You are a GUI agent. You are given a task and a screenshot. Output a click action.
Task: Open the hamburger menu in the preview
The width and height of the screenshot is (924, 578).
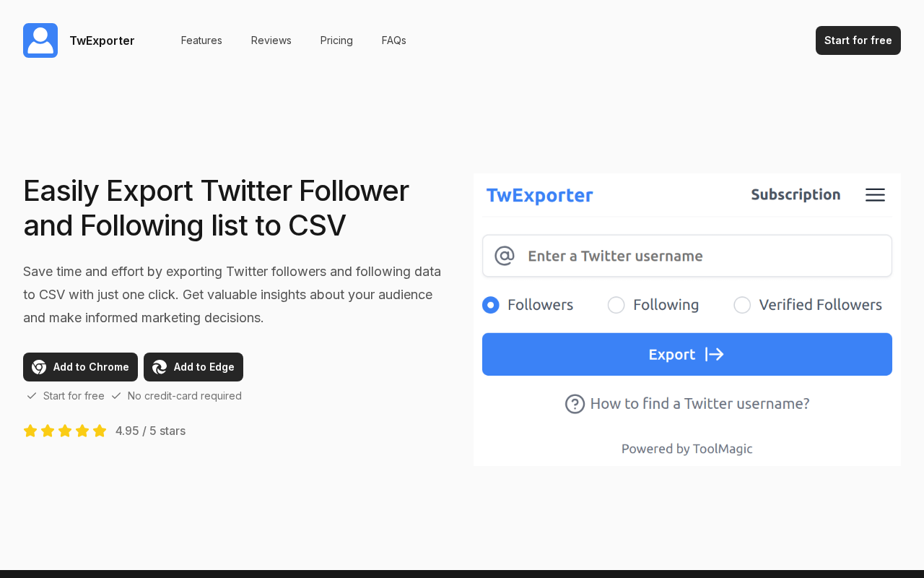tap(875, 195)
